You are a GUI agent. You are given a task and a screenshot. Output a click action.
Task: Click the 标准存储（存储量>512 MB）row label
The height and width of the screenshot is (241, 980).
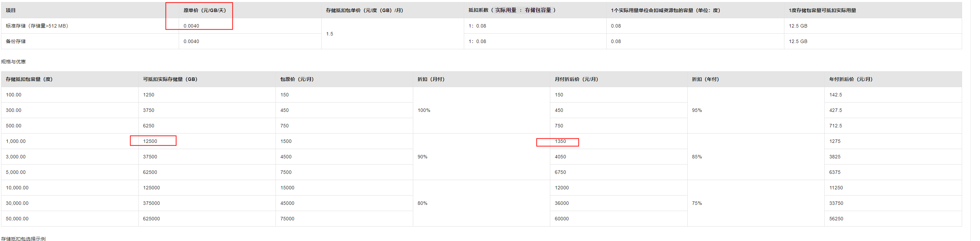point(37,26)
